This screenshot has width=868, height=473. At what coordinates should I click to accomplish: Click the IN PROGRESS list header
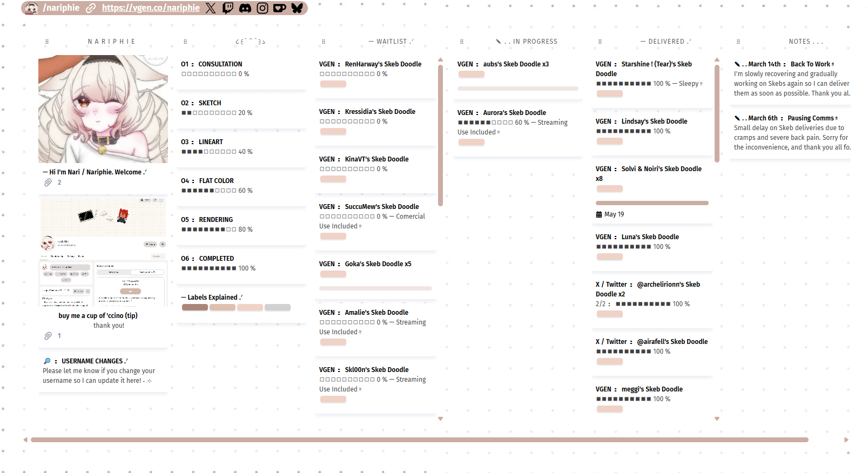pyautogui.click(x=527, y=42)
